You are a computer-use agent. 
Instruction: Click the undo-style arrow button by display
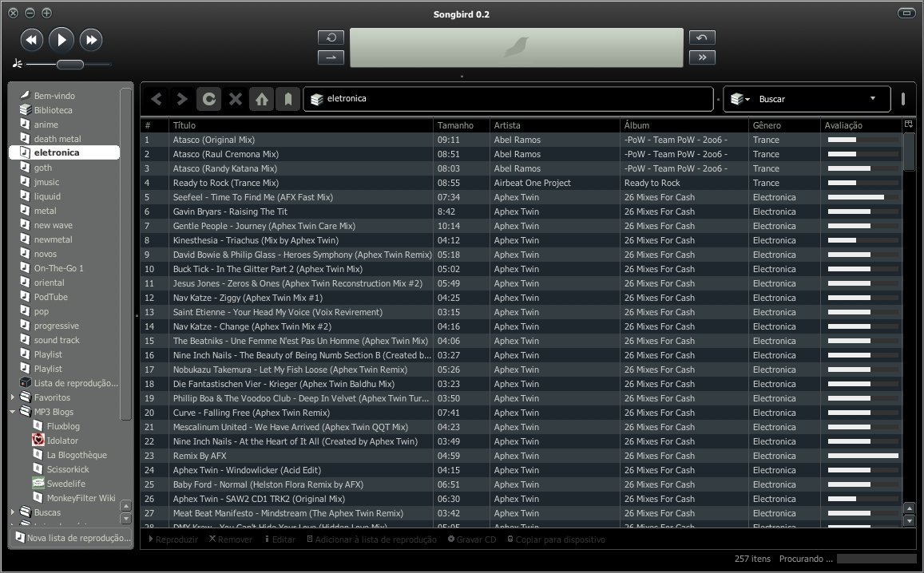click(702, 37)
